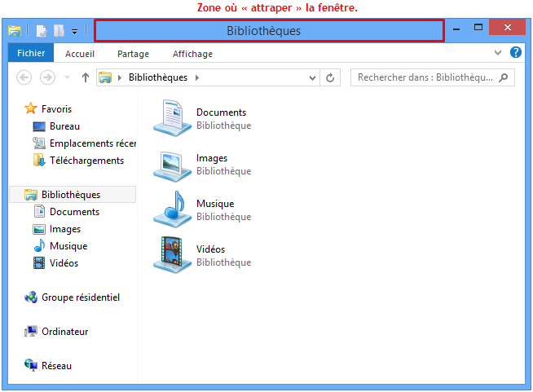Open the recent locations dropdown arrow
The height and width of the screenshot is (392, 533).
click(x=67, y=77)
